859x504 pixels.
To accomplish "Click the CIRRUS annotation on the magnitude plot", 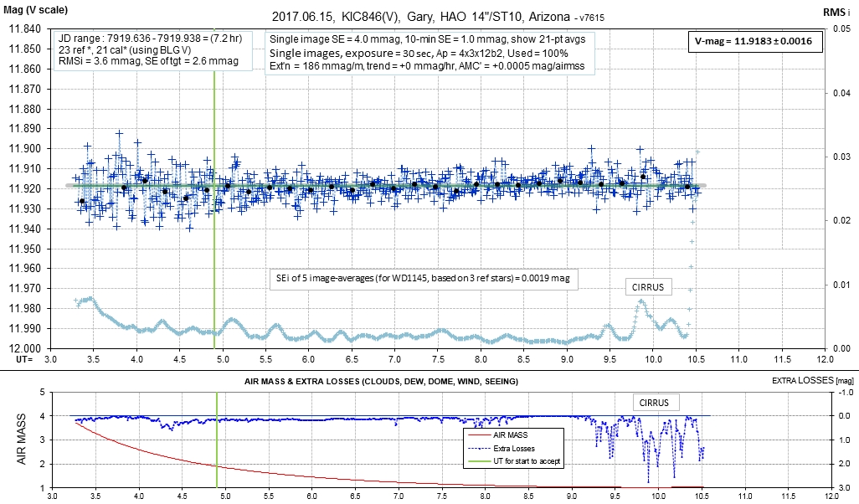I will 649,287.
